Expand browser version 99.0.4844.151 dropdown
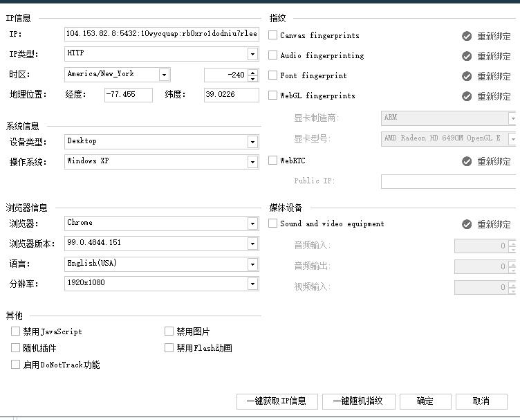The height and width of the screenshot is (420, 520). 252,244
